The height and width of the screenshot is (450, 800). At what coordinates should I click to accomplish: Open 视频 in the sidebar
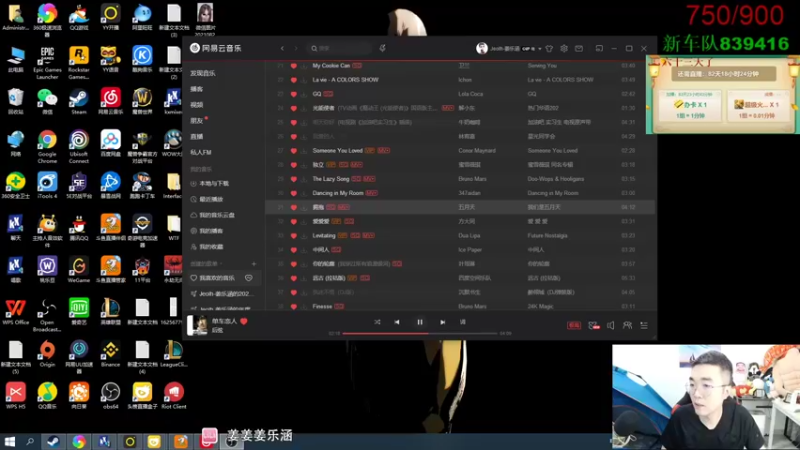(x=196, y=105)
